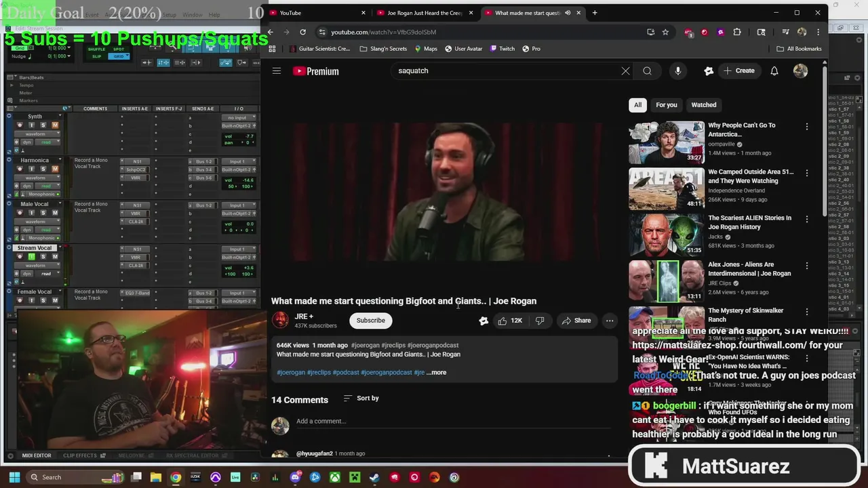Start voice search with the microphone icon
This screenshot has width=868, height=488.
click(677, 71)
